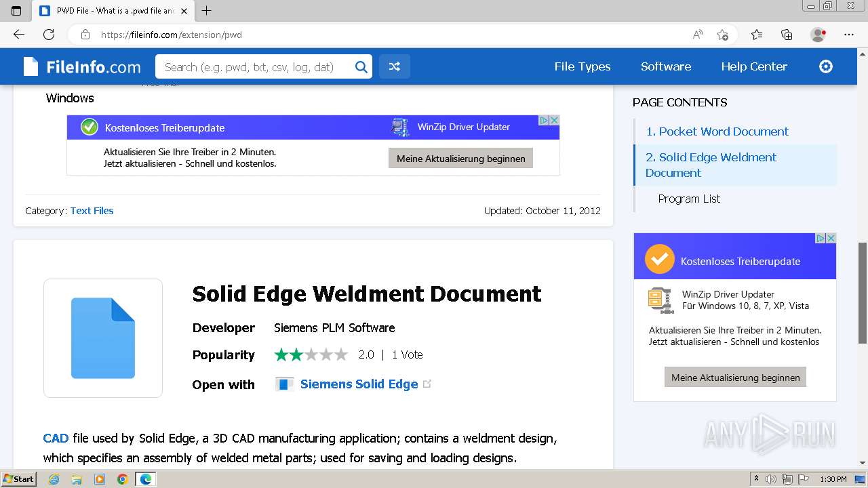Image resolution: width=868 pixels, height=488 pixels.
Task: Close the PWD File tab
Action: pos(184,11)
